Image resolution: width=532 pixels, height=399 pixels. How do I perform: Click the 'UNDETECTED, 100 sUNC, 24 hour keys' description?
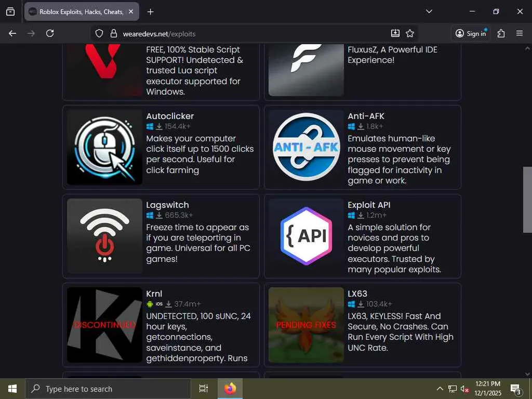(x=198, y=337)
